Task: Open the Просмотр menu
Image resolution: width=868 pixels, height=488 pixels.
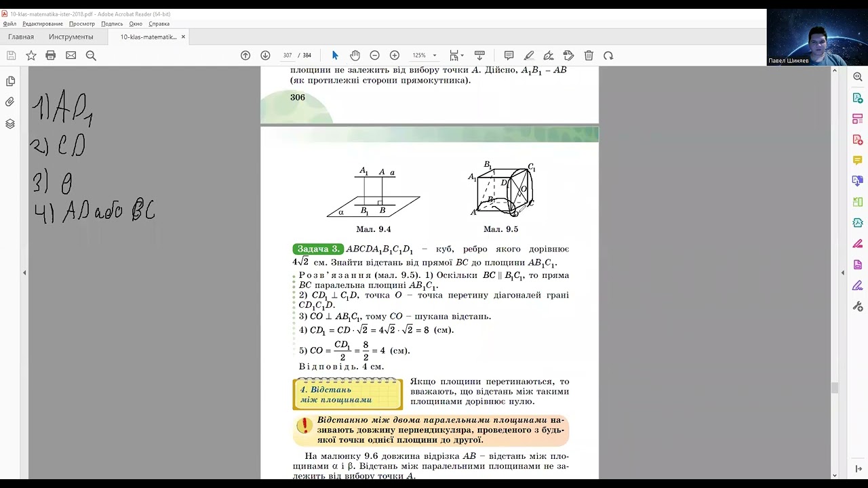Action: [x=82, y=24]
